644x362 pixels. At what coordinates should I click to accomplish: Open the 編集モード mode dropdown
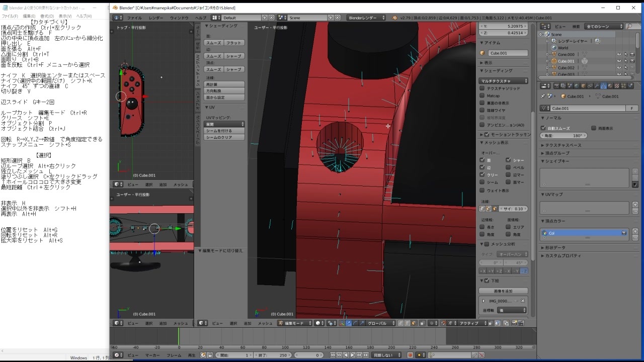296,323
